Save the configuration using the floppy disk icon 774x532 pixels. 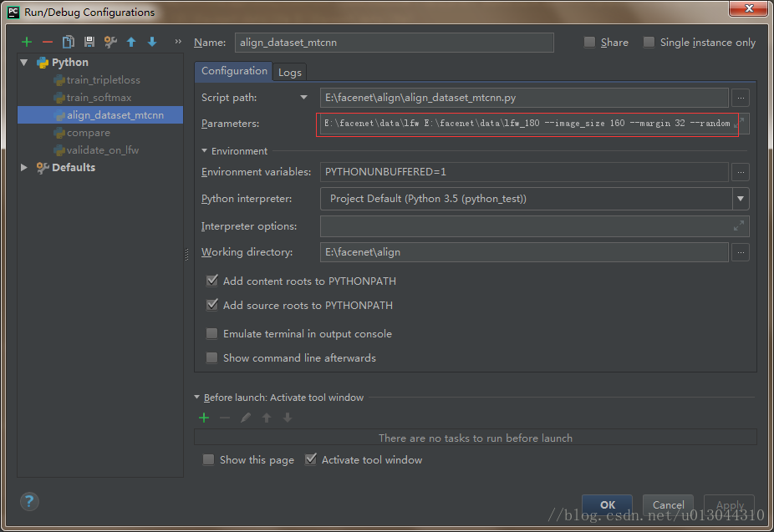pos(89,43)
